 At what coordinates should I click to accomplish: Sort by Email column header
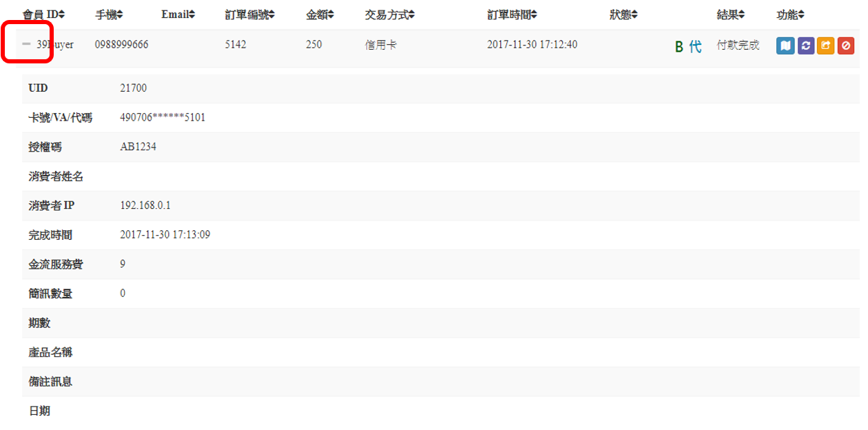[x=178, y=14]
